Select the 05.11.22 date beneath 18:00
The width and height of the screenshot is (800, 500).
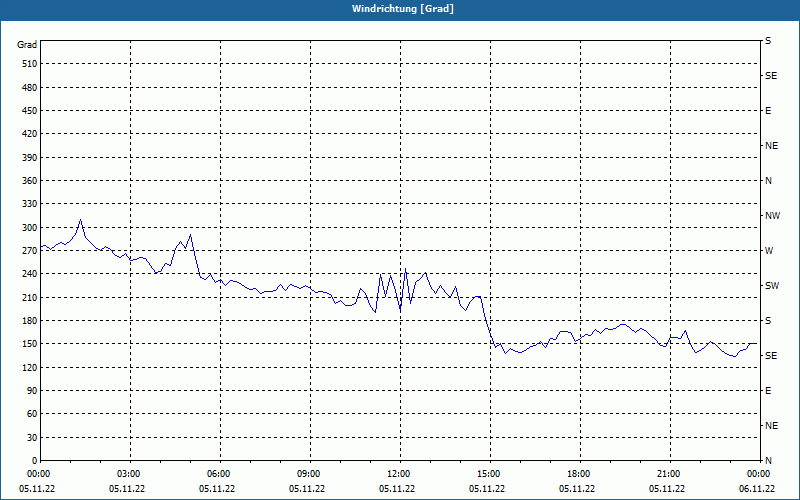(577, 489)
